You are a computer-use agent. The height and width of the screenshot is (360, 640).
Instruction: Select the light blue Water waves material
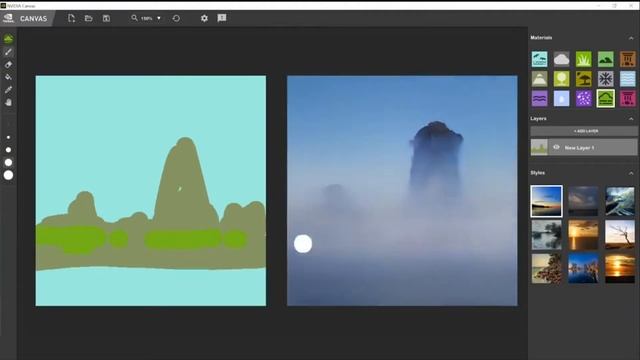(628, 79)
